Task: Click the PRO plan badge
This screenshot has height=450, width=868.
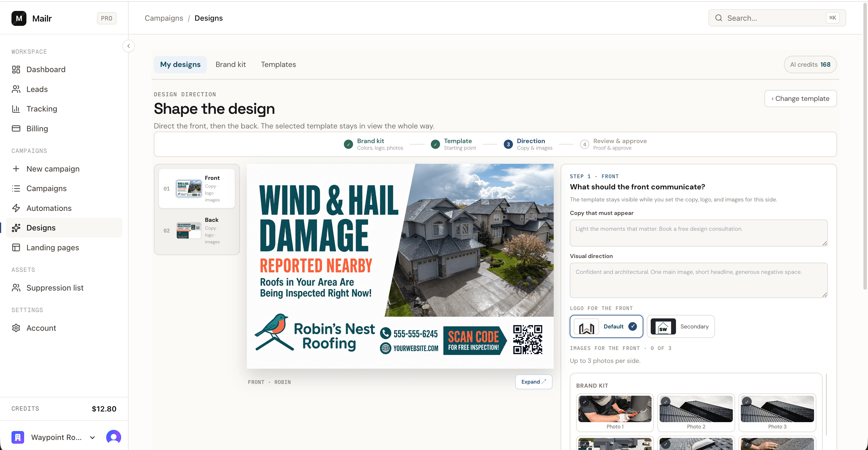Action: [x=106, y=18]
